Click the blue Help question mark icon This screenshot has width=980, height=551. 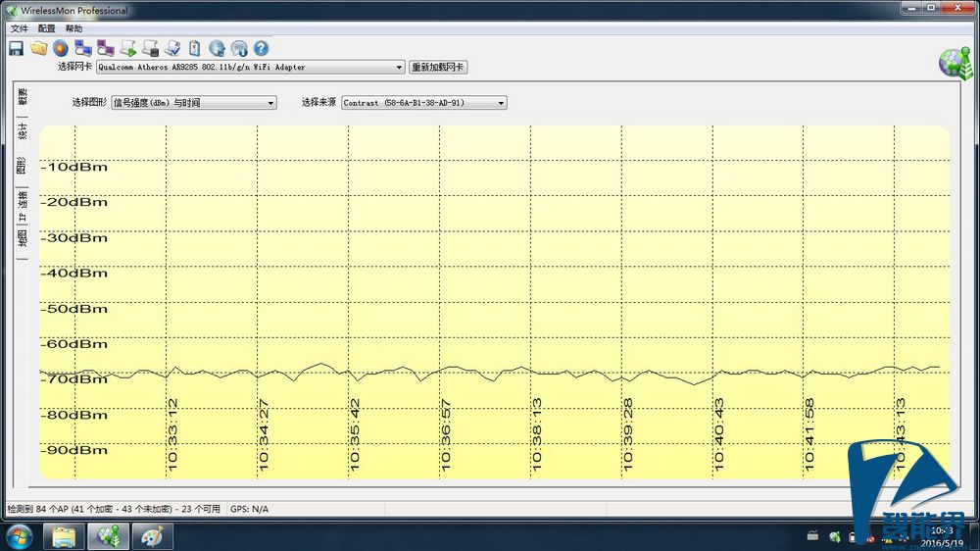click(261, 48)
